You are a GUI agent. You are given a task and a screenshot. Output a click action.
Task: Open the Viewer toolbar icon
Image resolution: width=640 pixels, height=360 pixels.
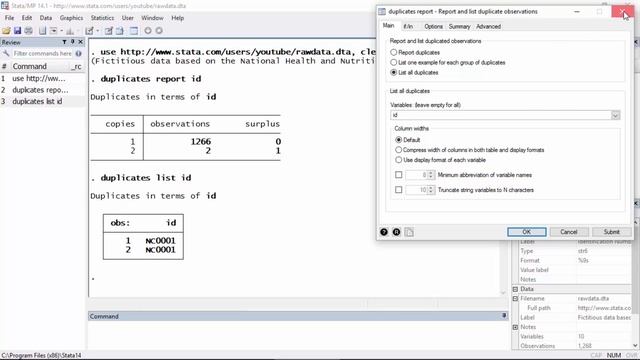pos(53,31)
